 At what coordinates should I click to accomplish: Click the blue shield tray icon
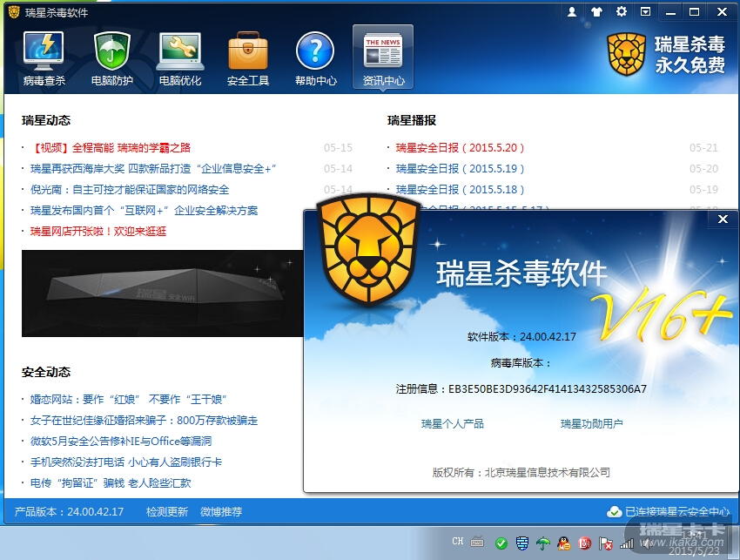(522, 543)
